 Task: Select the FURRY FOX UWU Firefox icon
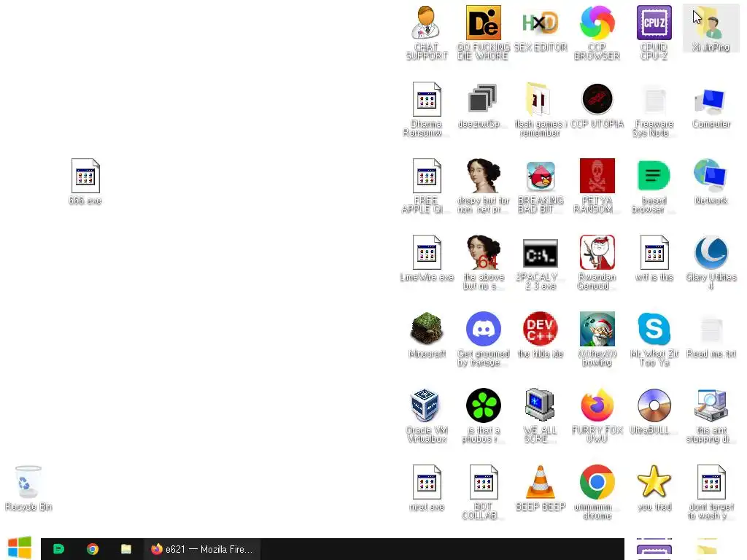pyautogui.click(x=597, y=405)
